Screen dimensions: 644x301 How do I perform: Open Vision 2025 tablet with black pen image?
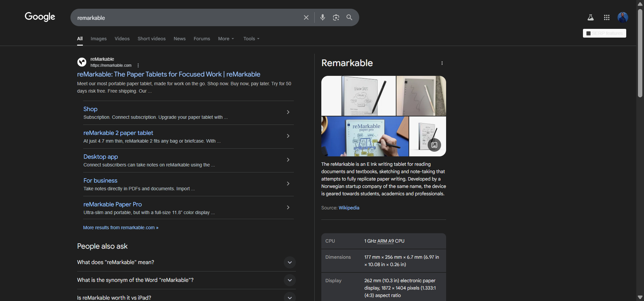click(359, 96)
